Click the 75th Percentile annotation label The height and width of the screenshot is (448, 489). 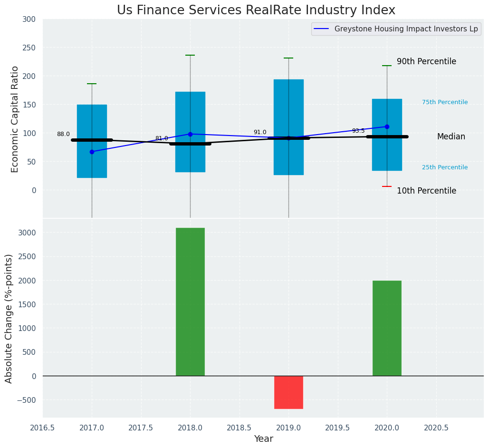(x=444, y=102)
